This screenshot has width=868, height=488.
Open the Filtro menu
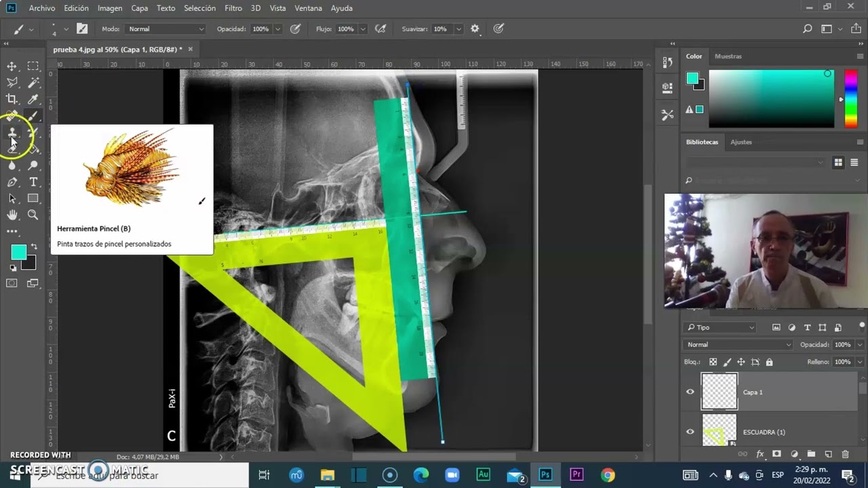[233, 8]
